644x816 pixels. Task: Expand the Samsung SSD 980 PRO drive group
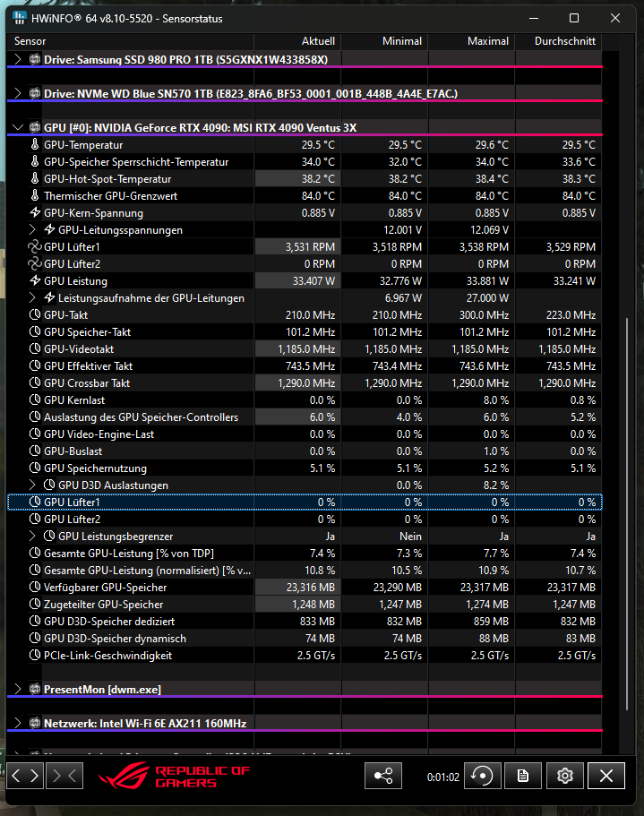(x=18, y=59)
